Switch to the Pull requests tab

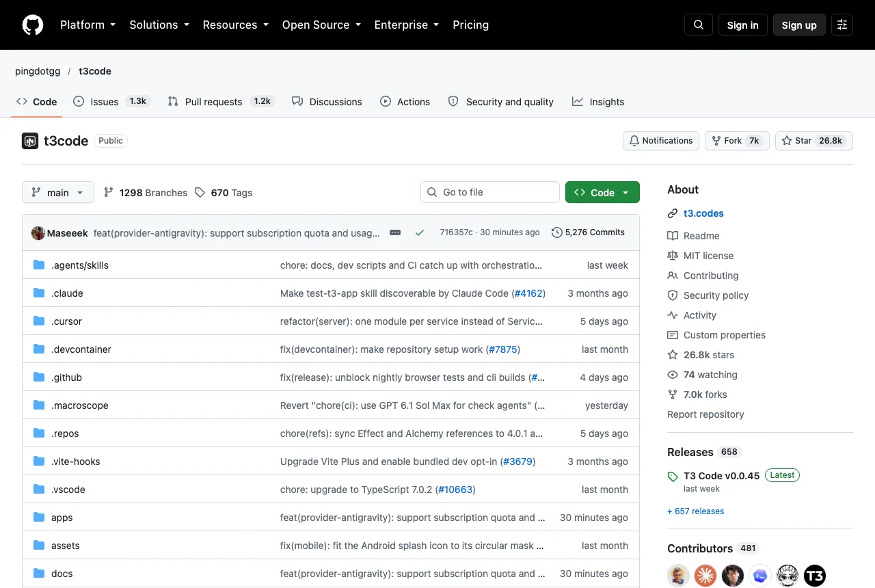(x=221, y=101)
